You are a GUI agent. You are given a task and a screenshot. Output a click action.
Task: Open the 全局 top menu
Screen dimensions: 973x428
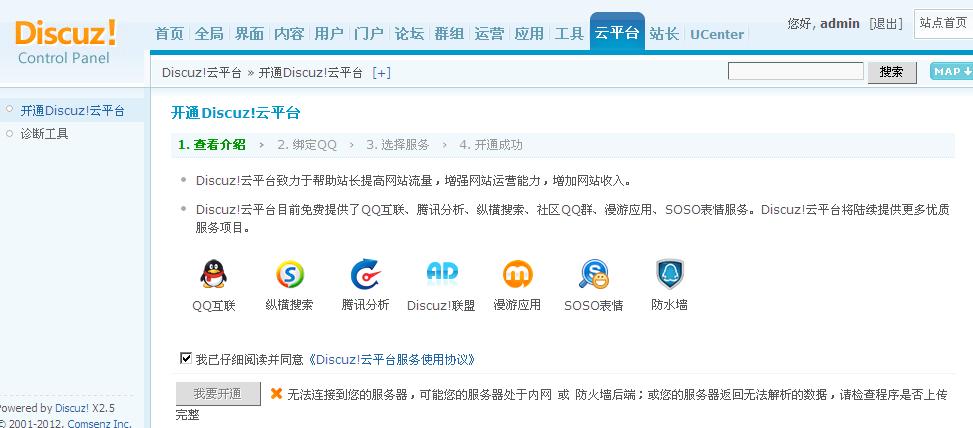pos(209,33)
